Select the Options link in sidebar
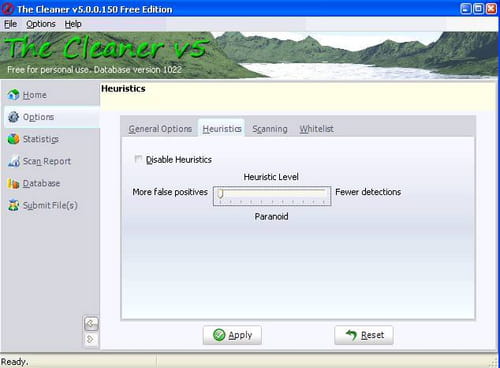Image resolution: width=500 pixels, height=368 pixels. [38, 117]
